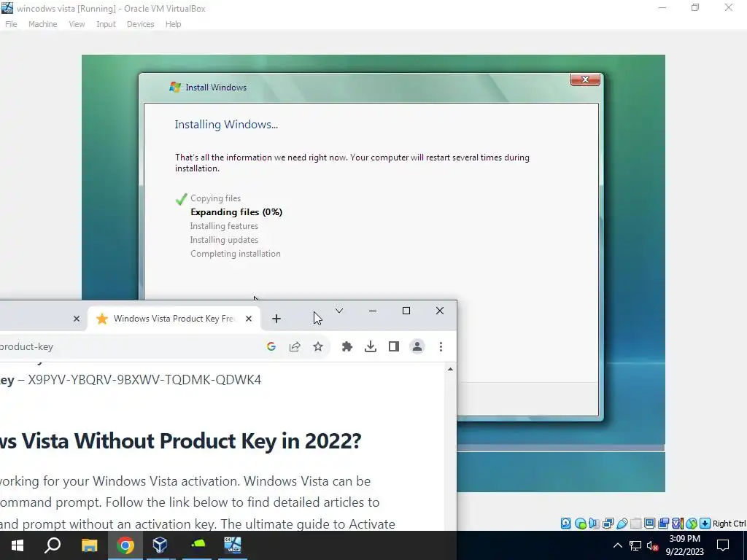The image size is (747, 560).
Task: Click the VirtualBox recording indicator icon
Action: [x=663, y=524]
